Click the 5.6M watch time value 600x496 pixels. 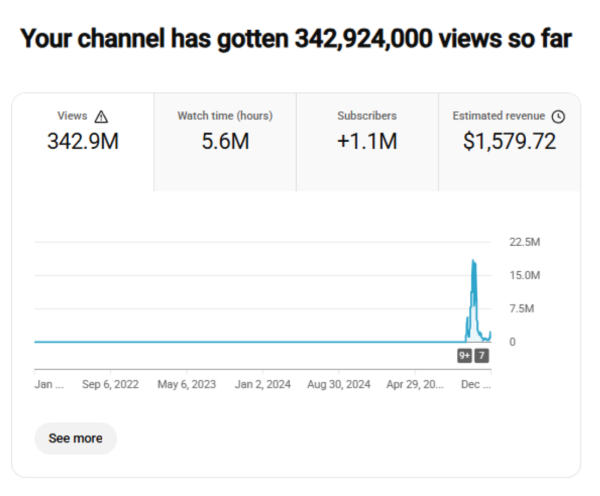(225, 142)
